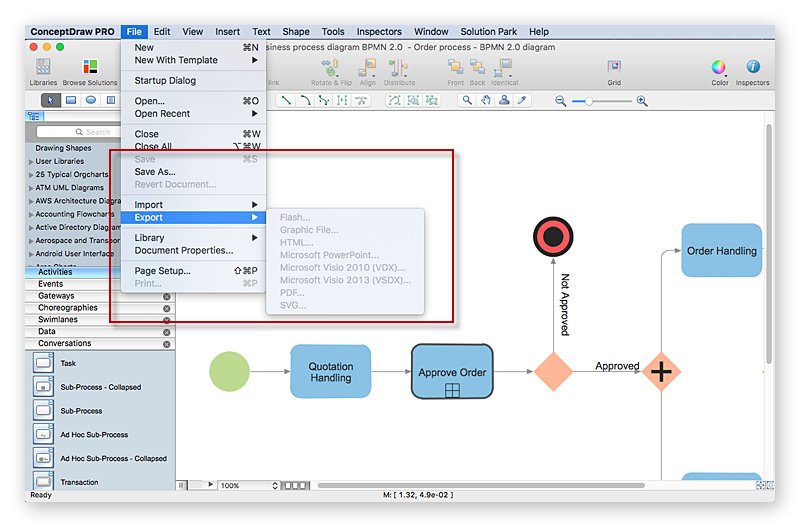Select the hand pan tool
Image resolution: width=800 pixels, height=527 pixels.
click(x=486, y=100)
